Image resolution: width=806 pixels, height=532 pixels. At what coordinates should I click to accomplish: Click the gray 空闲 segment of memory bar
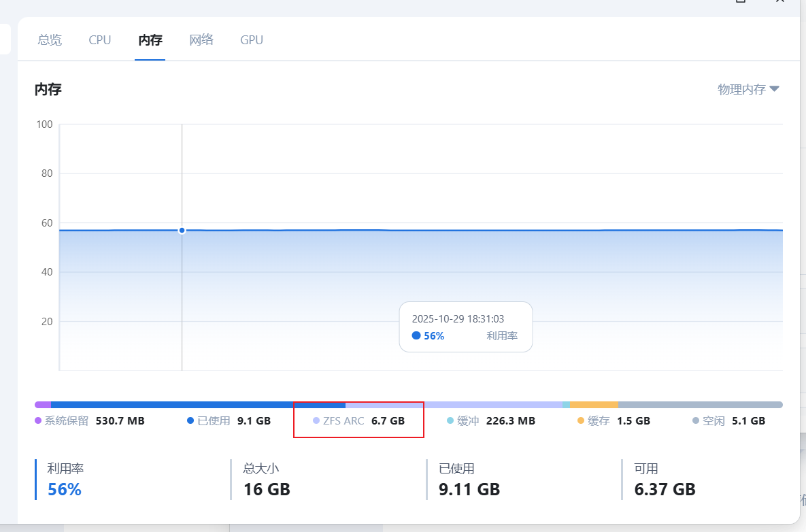point(701,405)
